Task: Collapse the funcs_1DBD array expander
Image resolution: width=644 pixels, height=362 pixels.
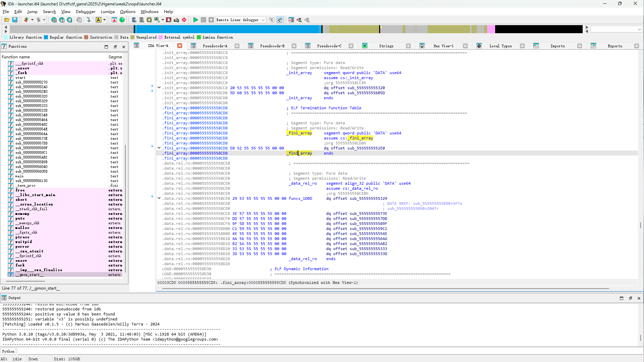Action: 159,198
